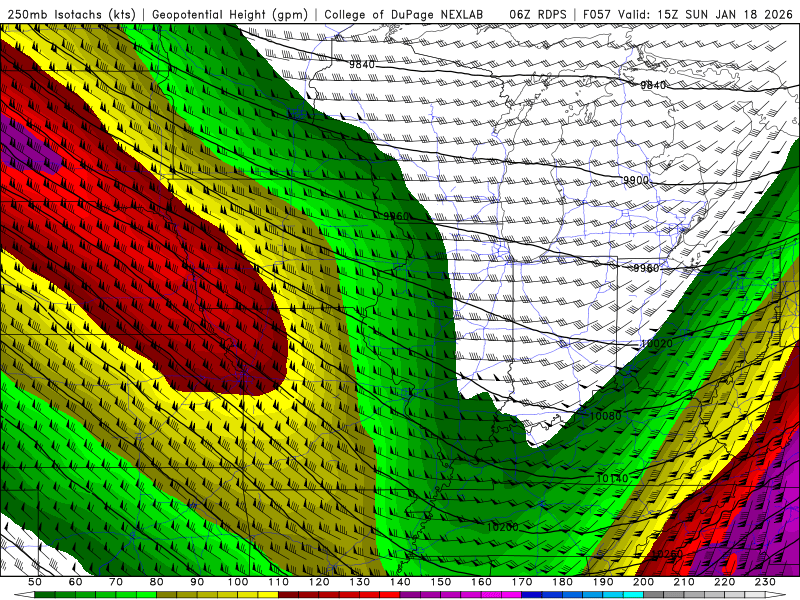Click the 150 knot legend value
Image resolution: width=800 pixels, height=600 pixels.
pyautogui.click(x=441, y=582)
